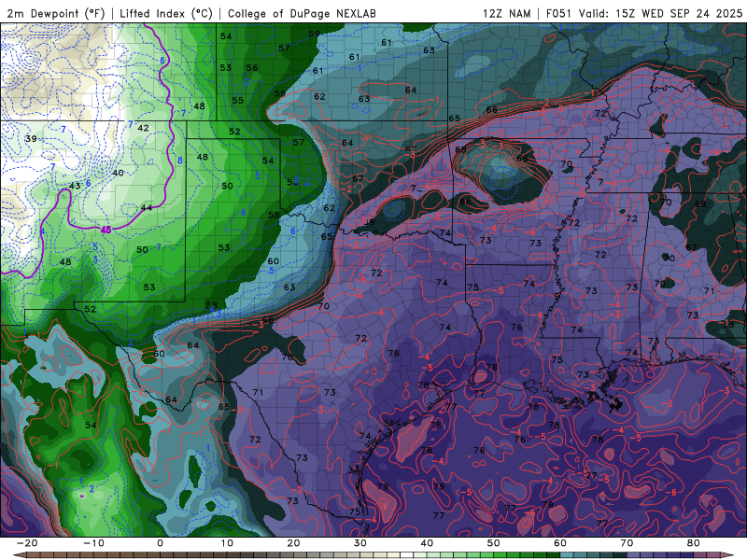The image size is (747, 560).
Task: Click the "39" dewpoint value near the left map edge
Action: (31, 138)
